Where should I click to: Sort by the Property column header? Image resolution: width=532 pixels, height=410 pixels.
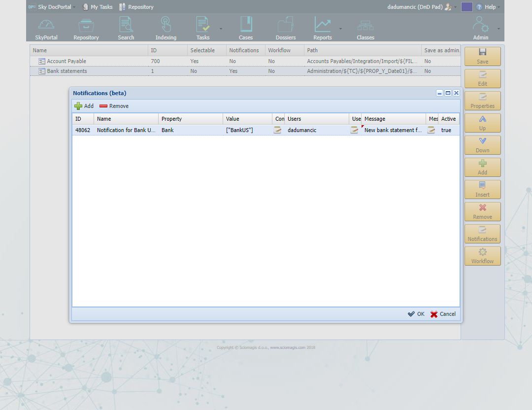[x=190, y=119]
